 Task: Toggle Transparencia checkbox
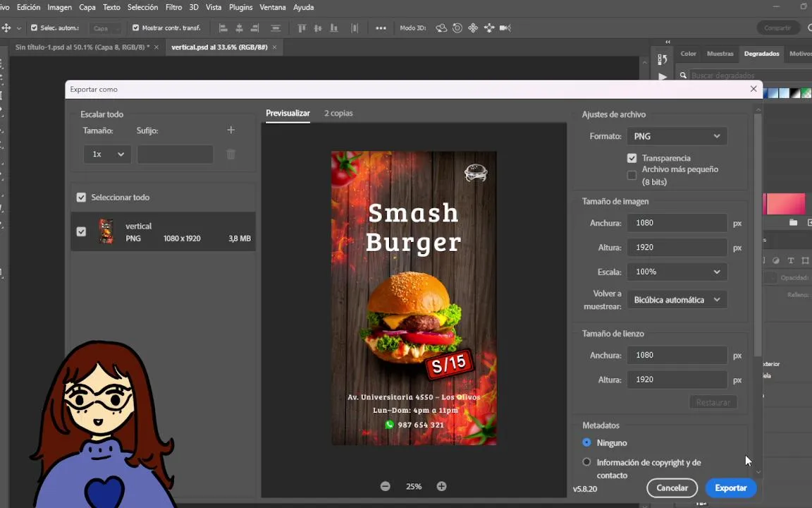point(632,158)
